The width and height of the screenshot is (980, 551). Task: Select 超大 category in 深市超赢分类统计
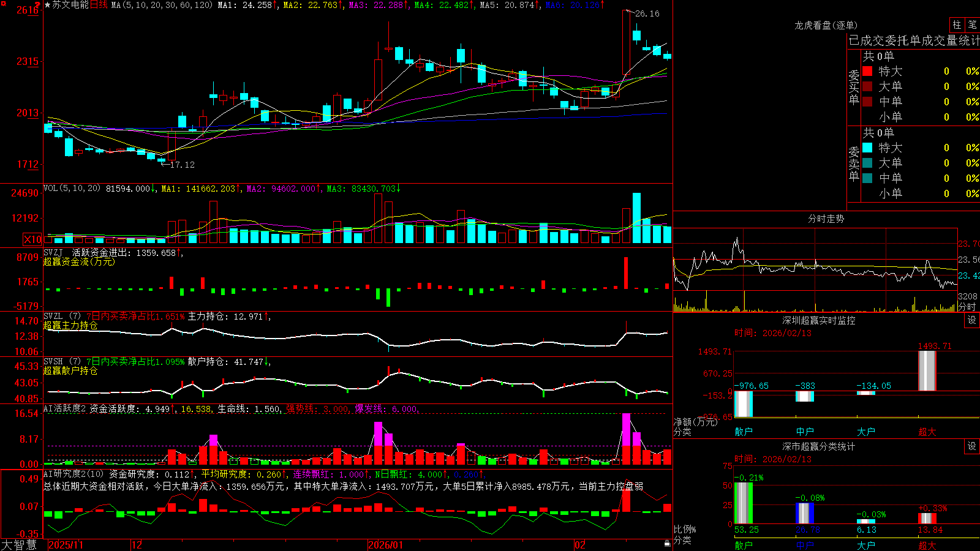(927, 545)
